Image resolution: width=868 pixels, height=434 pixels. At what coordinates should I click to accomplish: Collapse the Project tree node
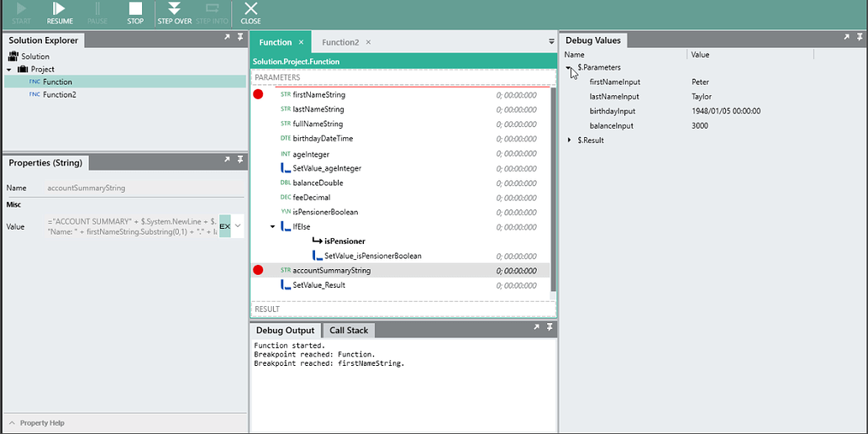click(x=9, y=70)
